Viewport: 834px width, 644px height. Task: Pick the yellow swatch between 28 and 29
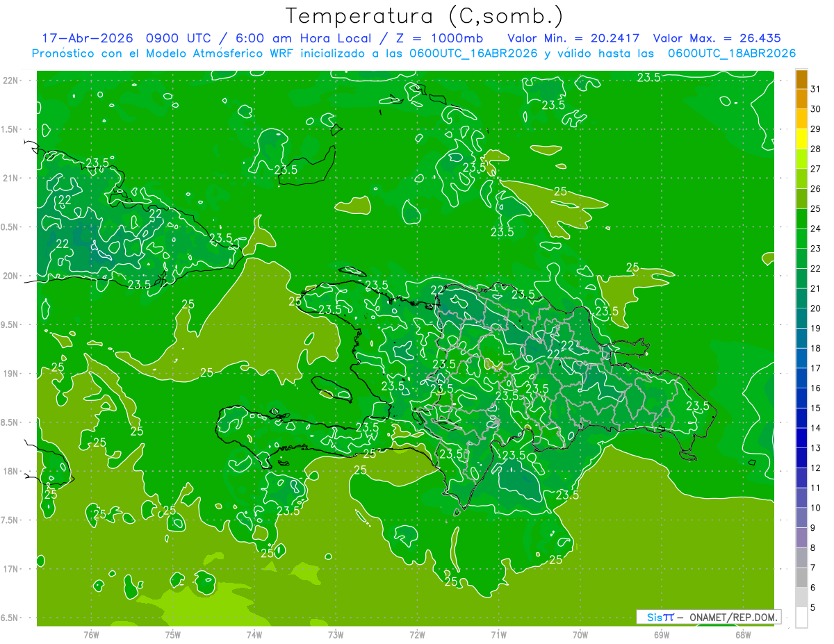point(801,139)
